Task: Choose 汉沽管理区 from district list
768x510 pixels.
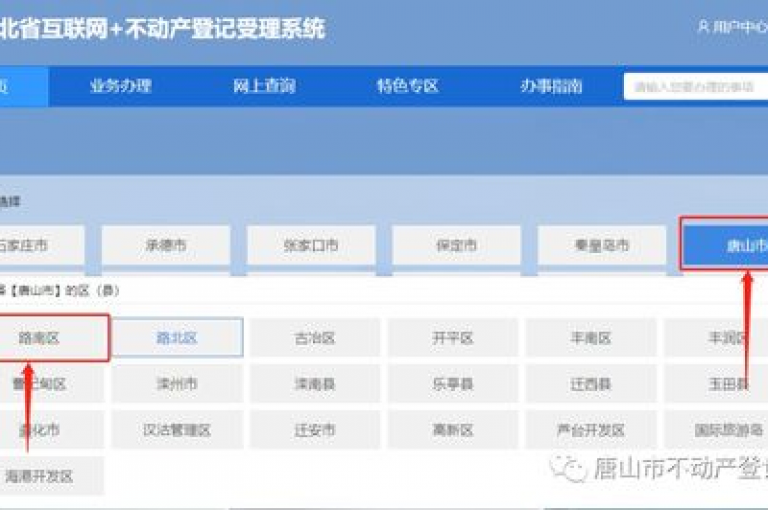Action: (177, 430)
